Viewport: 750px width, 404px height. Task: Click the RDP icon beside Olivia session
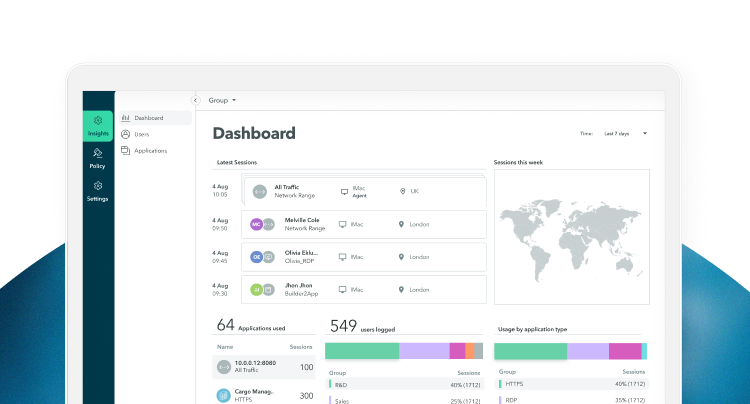(269, 257)
